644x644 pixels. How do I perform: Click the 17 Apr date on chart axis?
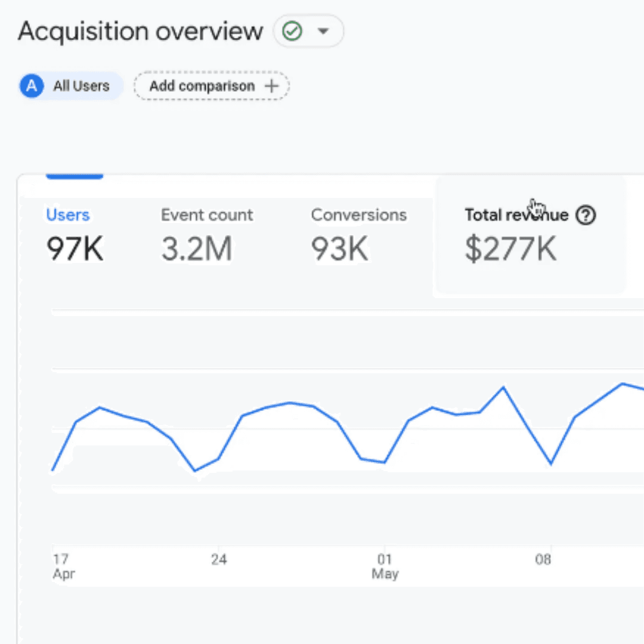point(64,566)
